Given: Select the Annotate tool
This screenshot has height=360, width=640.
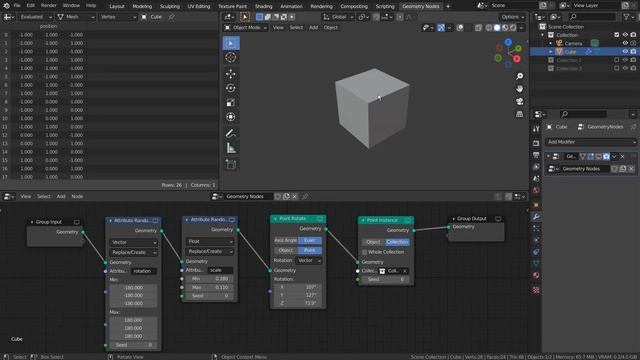Looking at the screenshot, I should tap(231, 133).
